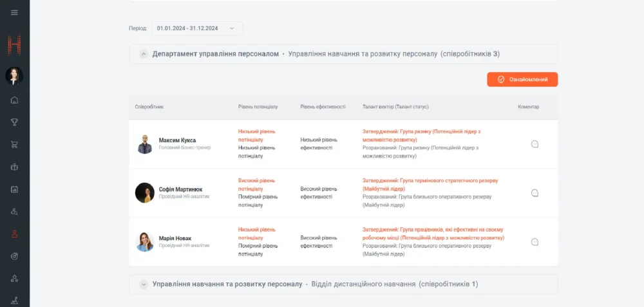Open comment for Марія Новак
The image size is (644, 307).
point(534,242)
